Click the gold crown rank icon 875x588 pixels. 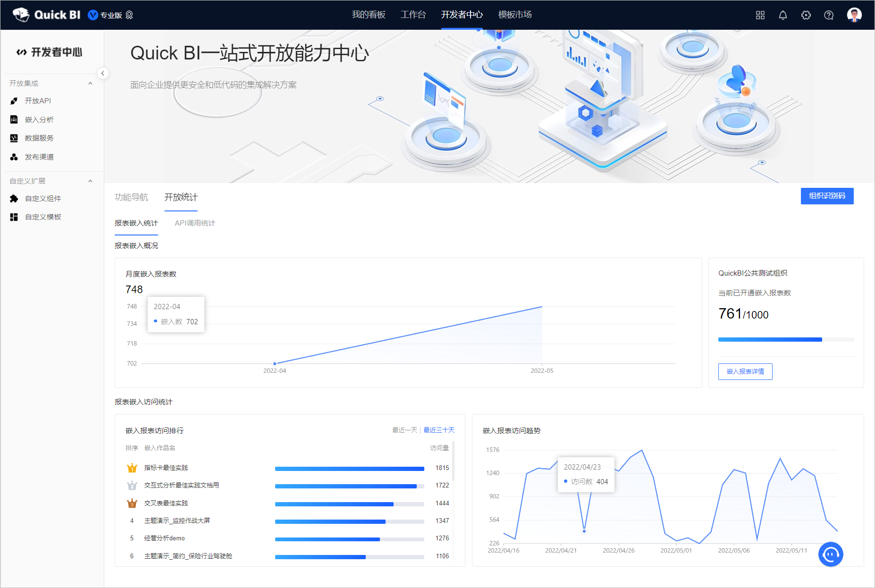132,468
